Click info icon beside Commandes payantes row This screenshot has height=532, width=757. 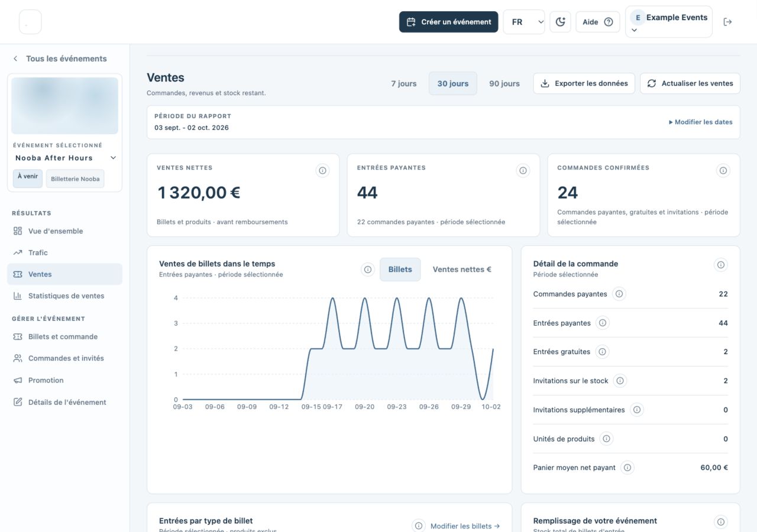619,294
